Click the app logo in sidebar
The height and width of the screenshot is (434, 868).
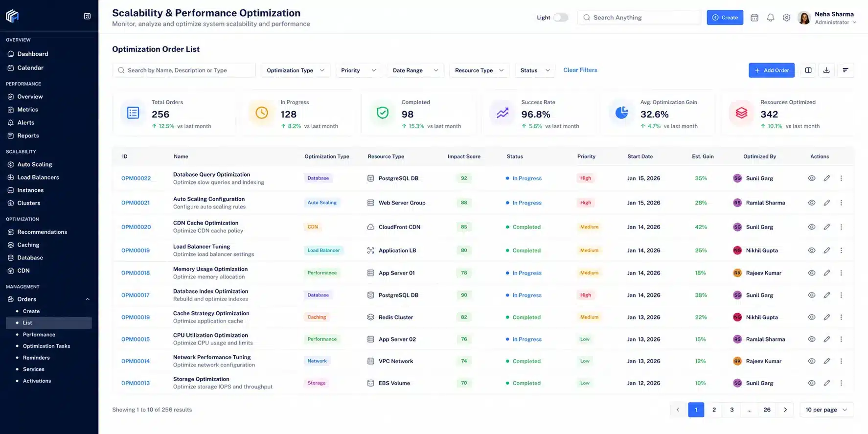point(12,16)
